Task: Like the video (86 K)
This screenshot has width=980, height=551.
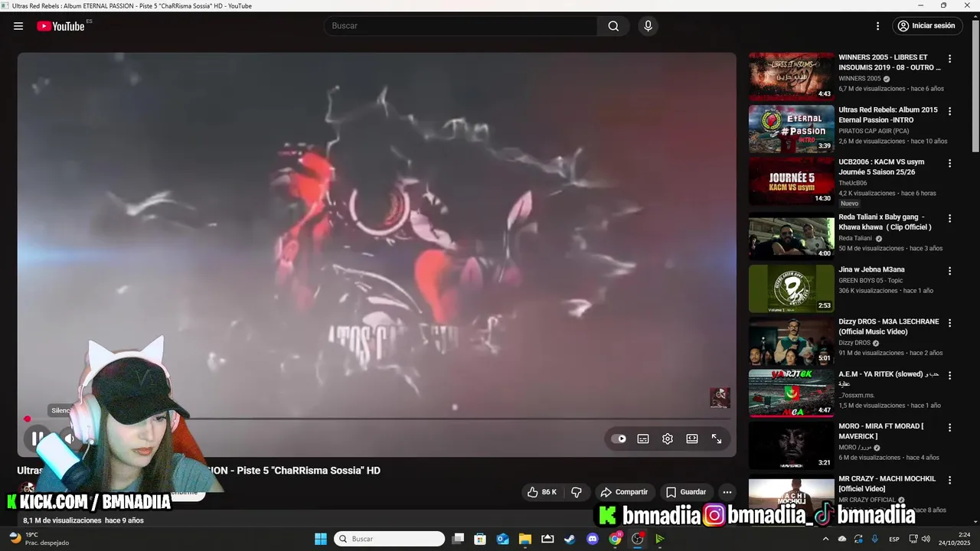Action: click(x=542, y=492)
